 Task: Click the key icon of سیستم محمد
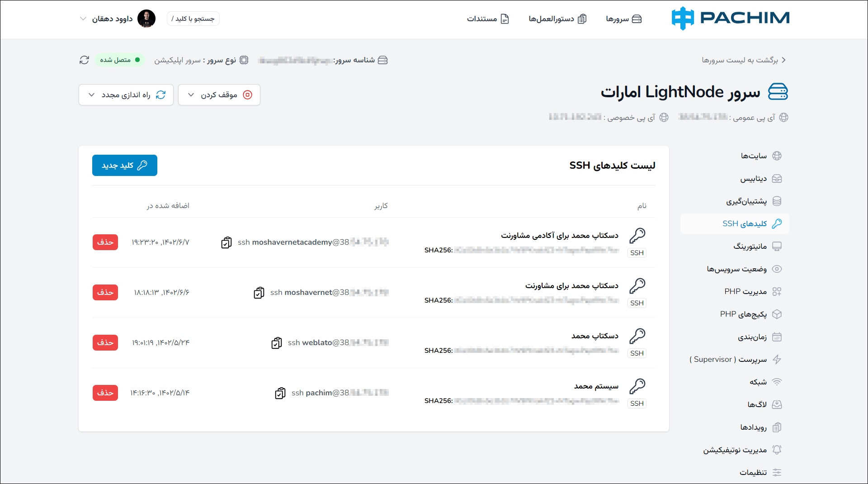pyautogui.click(x=637, y=386)
